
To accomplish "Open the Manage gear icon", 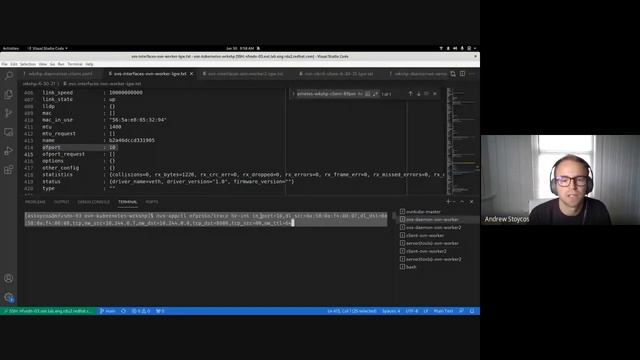I will 9,297.
